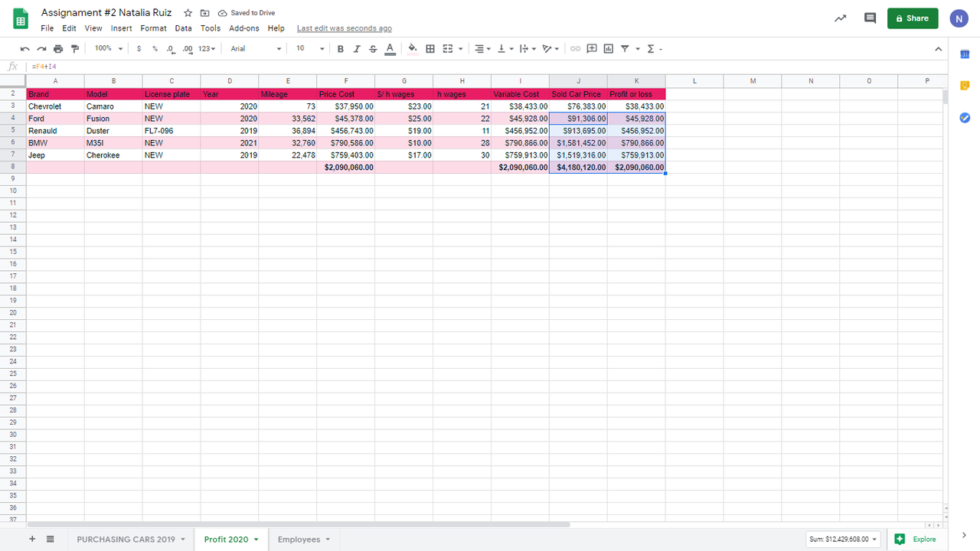Toggle italic formatting

[357, 48]
